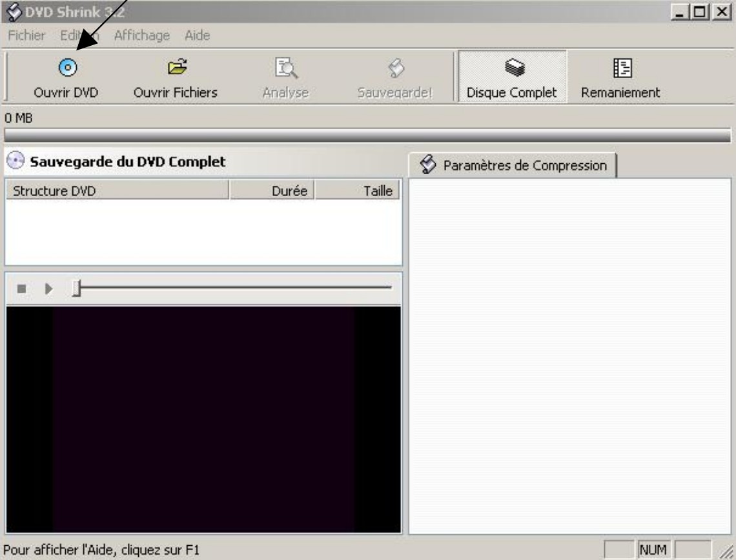
Task: Click the disc size progress bar
Action: [x=367, y=135]
